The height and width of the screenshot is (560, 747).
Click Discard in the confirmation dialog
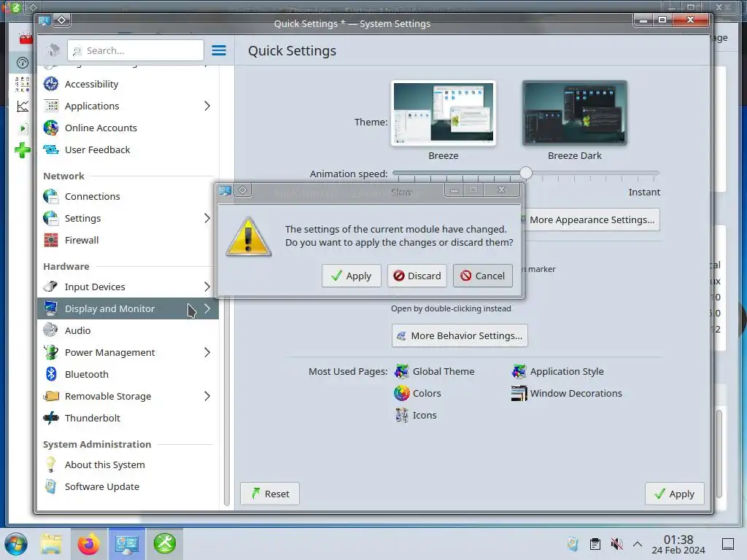417,276
